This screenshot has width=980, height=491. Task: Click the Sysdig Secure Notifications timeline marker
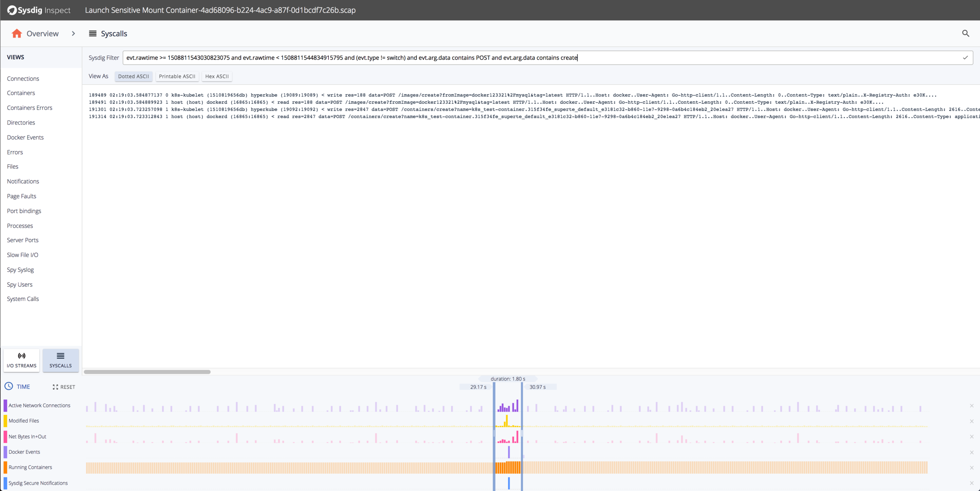tap(509, 483)
